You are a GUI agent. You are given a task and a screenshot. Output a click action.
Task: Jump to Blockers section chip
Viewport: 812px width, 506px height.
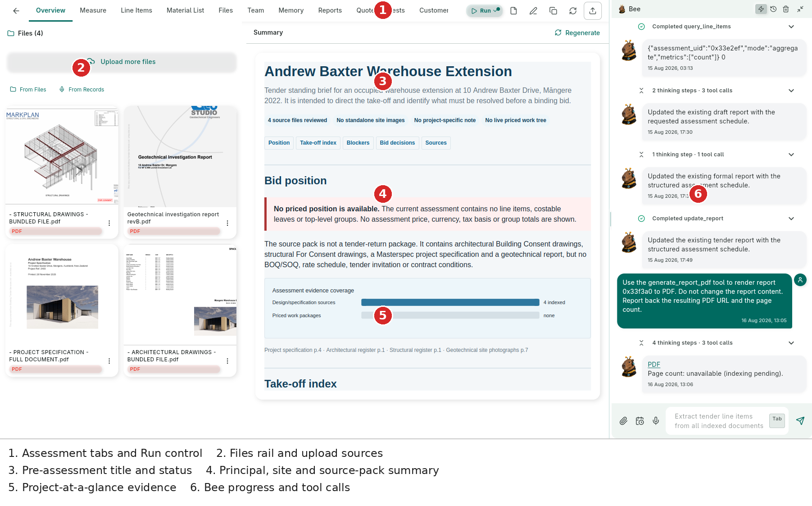[x=358, y=143]
